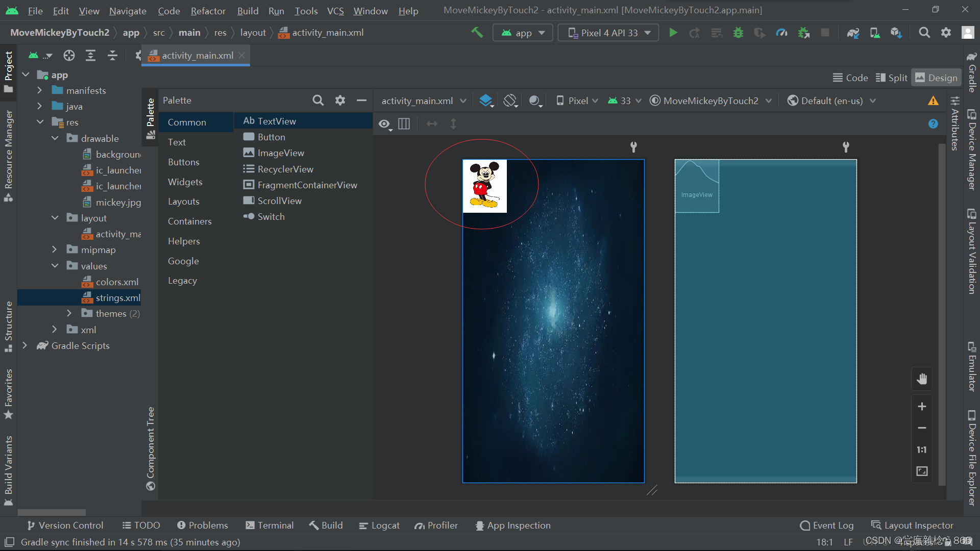
Task: Zoom out with the minus button
Action: pos(922,428)
